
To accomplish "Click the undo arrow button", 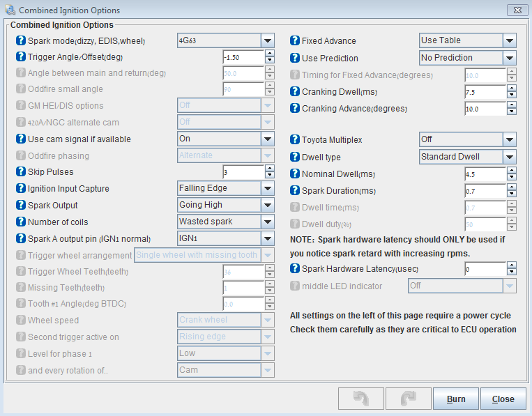I will 361,399.
